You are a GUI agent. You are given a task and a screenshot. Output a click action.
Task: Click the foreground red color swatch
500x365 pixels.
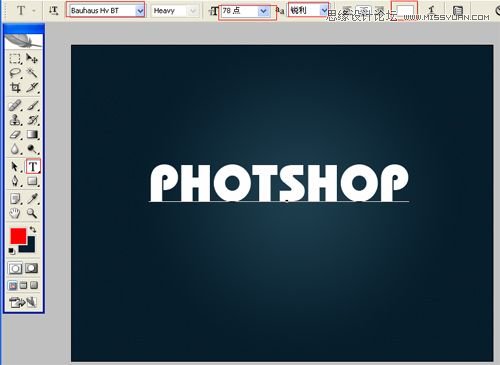click(x=18, y=236)
